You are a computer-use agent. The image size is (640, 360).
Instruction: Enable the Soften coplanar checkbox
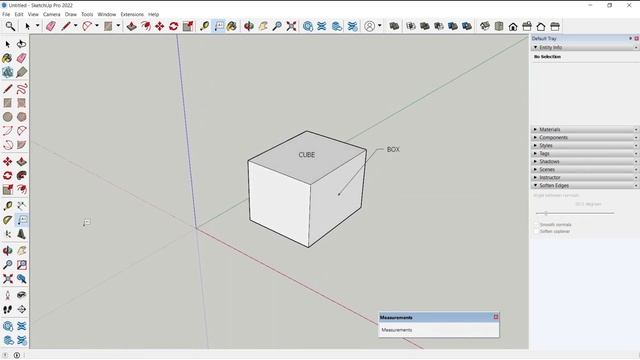[536, 231]
